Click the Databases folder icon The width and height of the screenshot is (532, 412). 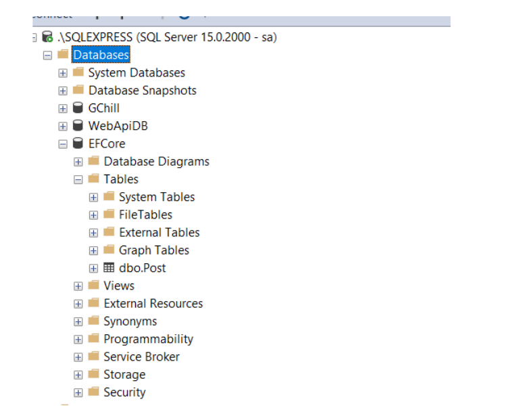coord(63,53)
